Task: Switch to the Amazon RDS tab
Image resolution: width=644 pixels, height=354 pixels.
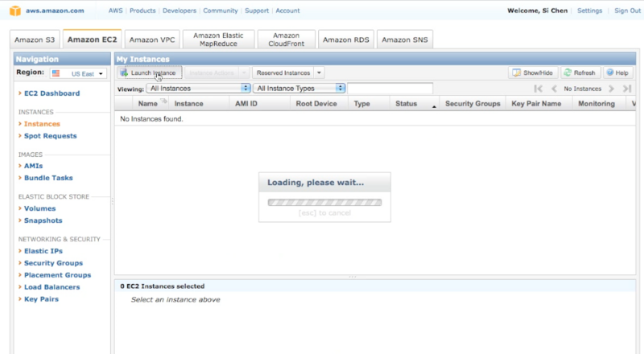Action: [x=346, y=39]
